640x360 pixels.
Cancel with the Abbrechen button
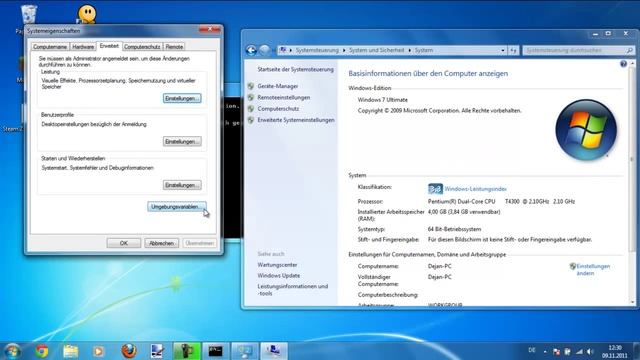coord(162,243)
